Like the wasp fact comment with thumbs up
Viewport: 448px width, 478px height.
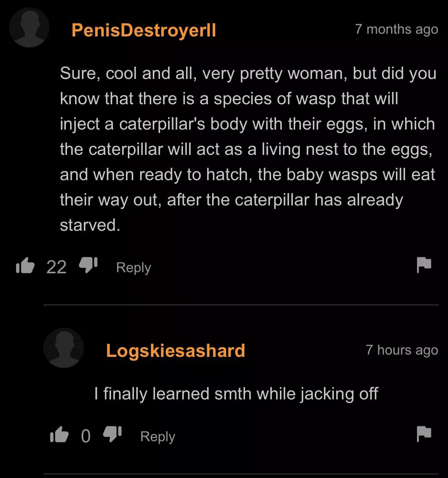coord(25,266)
